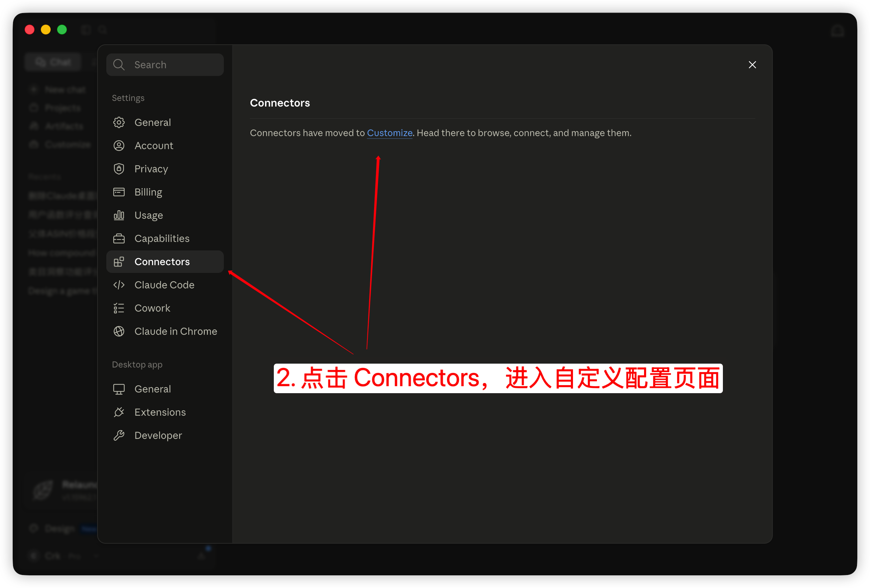
Task: Click the Extensions plug icon
Action: [x=119, y=412]
